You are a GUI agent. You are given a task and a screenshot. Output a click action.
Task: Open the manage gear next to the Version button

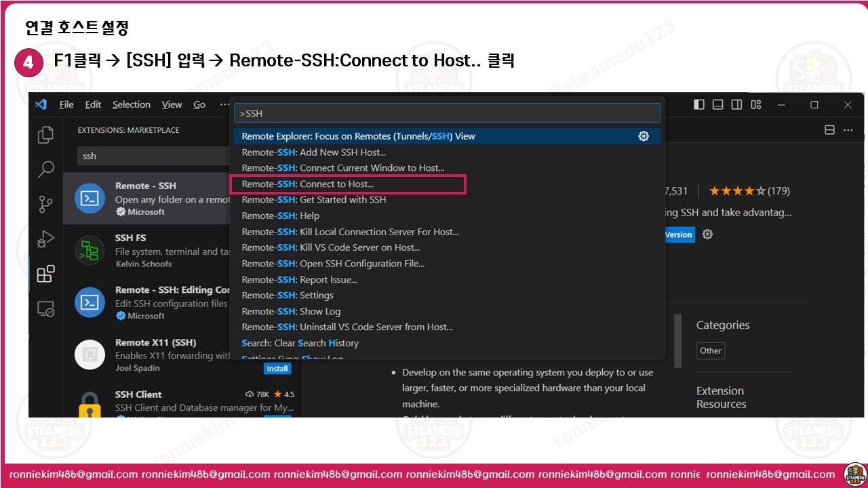coord(707,235)
